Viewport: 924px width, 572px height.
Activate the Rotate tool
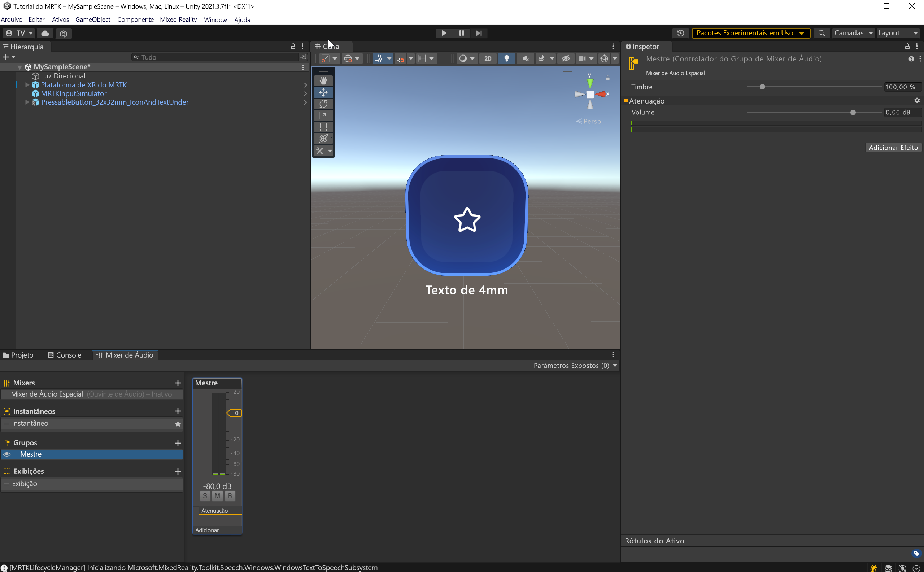click(323, 104)
